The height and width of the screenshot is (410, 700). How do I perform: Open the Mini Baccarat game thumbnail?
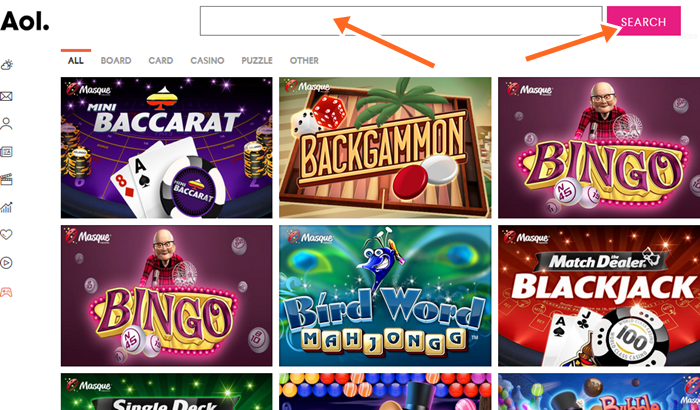coord(167,148)
